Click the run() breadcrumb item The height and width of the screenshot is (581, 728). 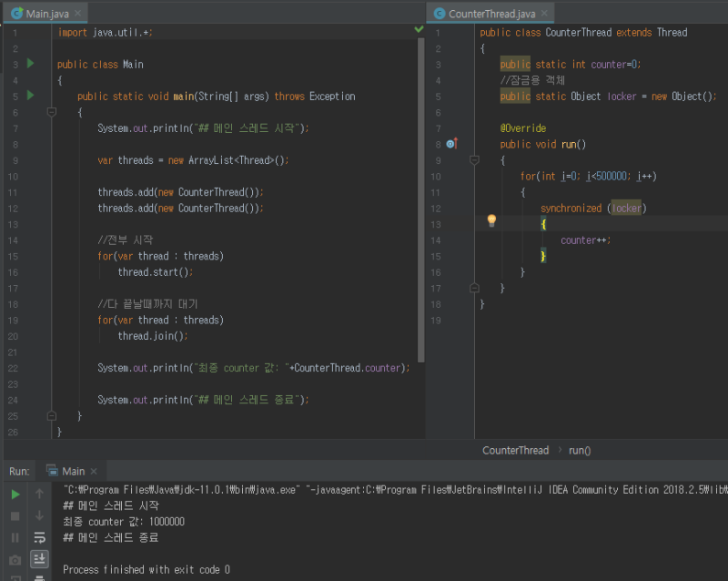580,450
